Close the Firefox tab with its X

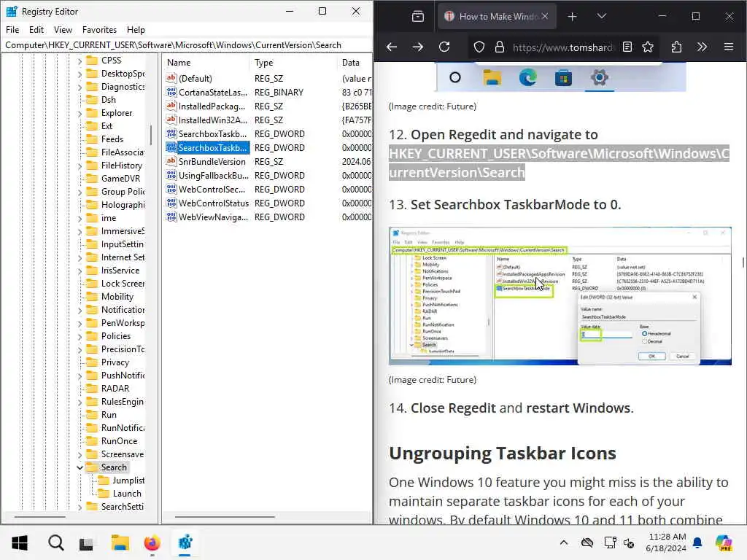point(545,16)
